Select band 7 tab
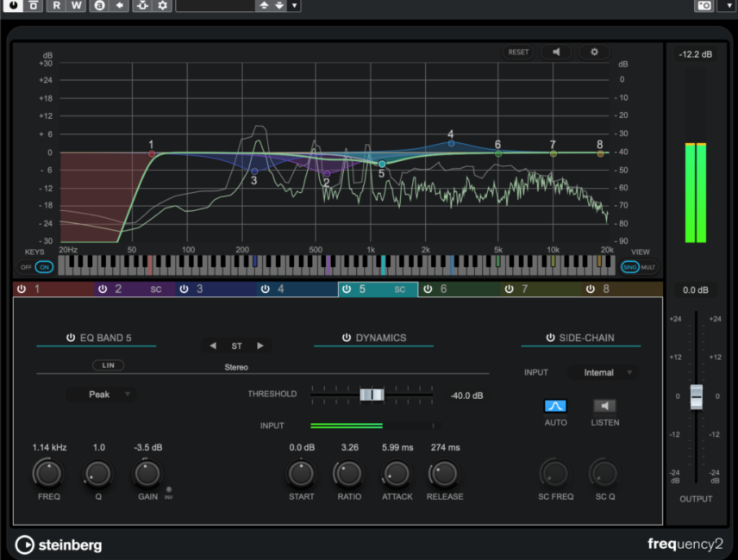 tap(541, 289)
